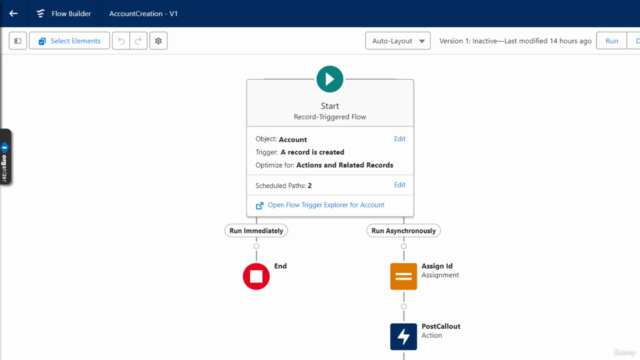Click the Flow Builder title text
The height and width of the screenshot is (360, 640).
71,13
